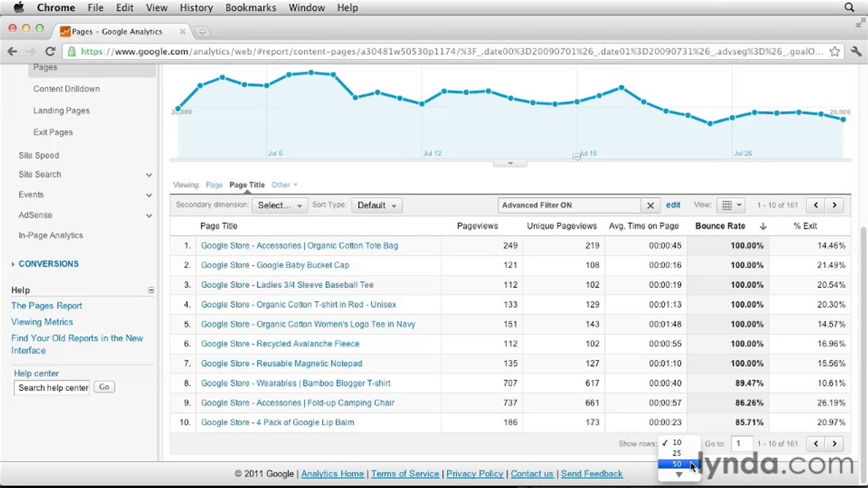Screen dimensions: 868x488
Task: Open Sort Type Default dropdown
Action: 376,205
